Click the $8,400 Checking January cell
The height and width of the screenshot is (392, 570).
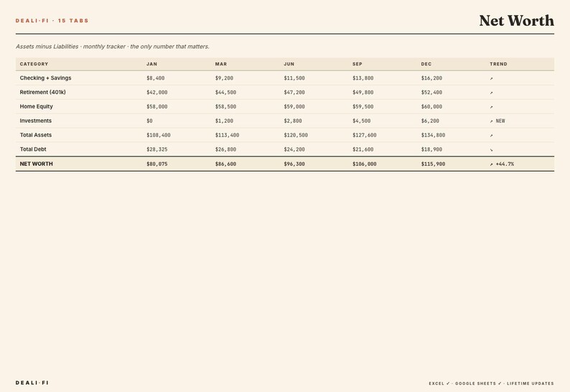(x=156, y=78)
